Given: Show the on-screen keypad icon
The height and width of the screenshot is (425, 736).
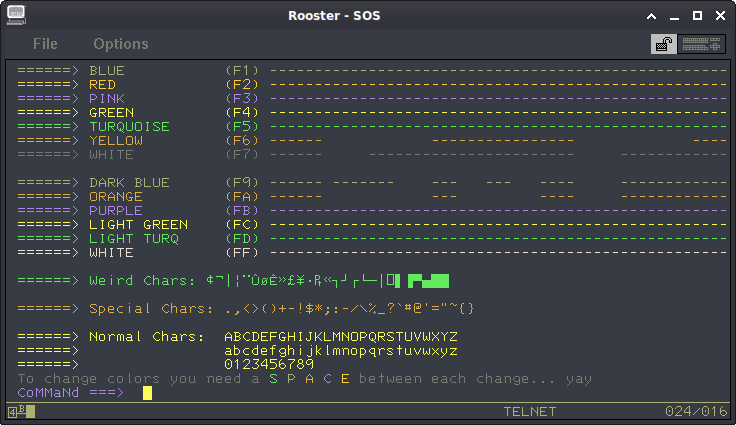Looking at the screenshot, I should point(701,44).
